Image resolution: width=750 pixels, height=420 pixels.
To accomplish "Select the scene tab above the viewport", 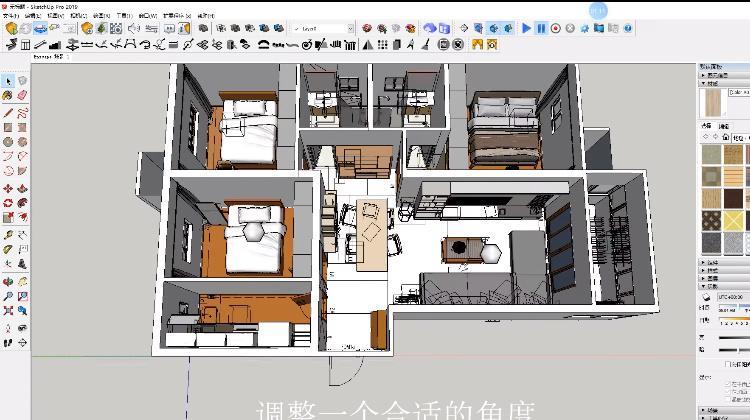I will point(48,57).
